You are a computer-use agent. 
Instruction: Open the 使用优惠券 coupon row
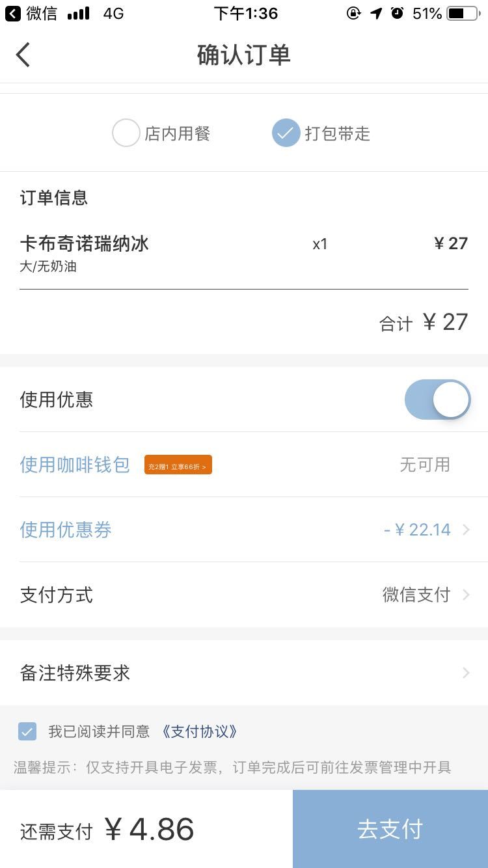[66, 530]
